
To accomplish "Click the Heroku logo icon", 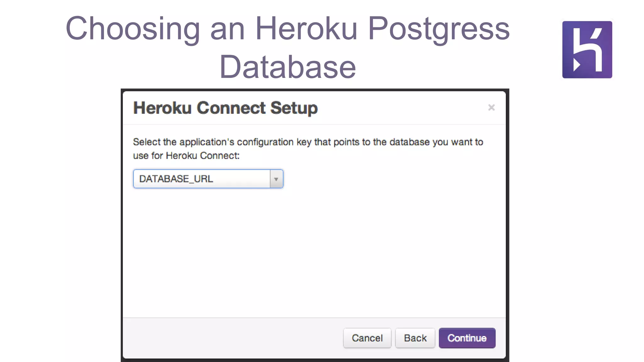I will [x=587, y=50].
